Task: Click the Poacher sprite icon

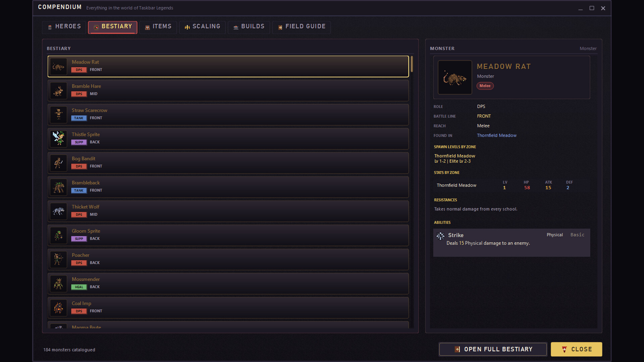Action: click(x=59, y=260)
